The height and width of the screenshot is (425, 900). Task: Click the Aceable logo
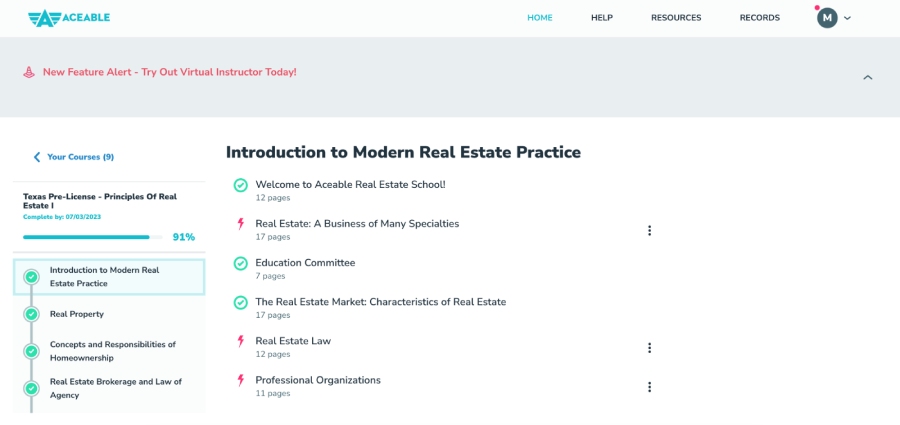(x=69, y=17)
